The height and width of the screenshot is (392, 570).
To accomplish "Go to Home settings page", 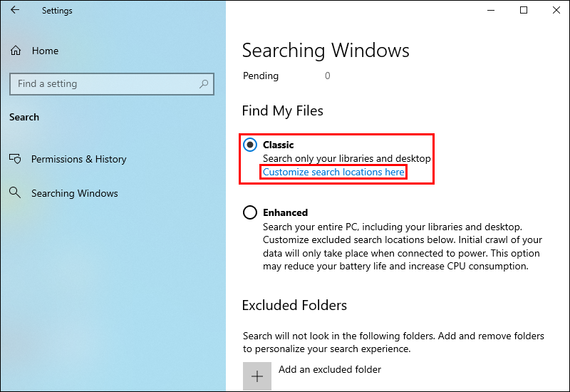I will tap(45, 51).
